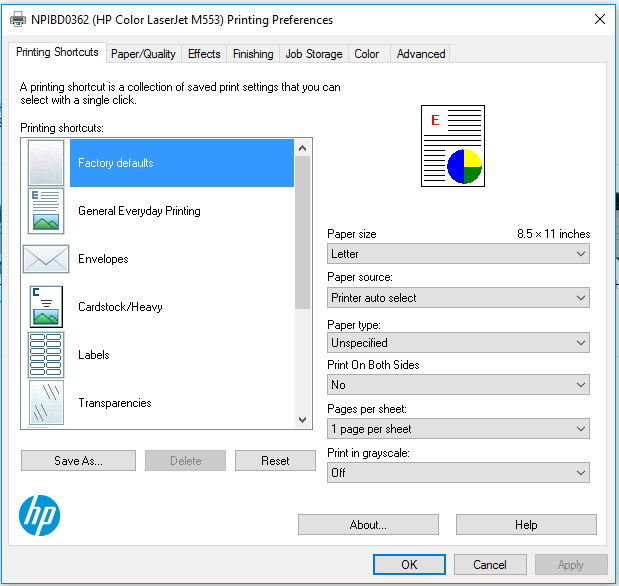Click the Transparencies shortcut icon
Image resolution: width=619 pixels, height=586 pixels.
(x=46, y=403)
